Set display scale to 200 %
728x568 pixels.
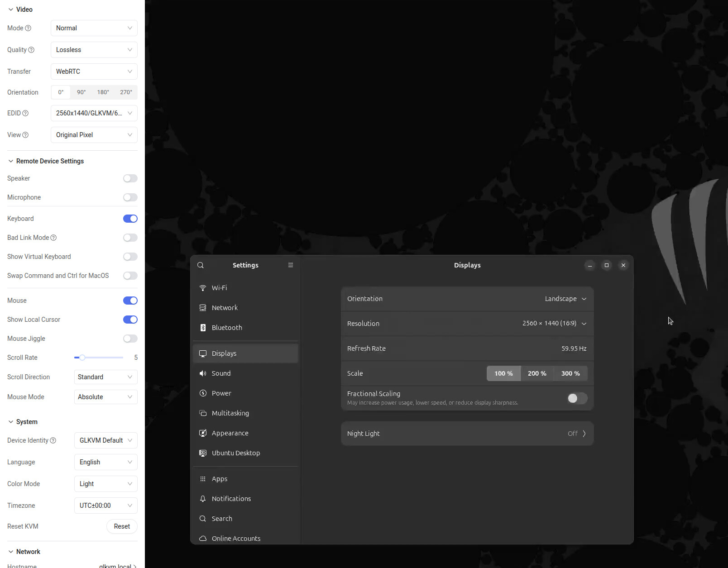[537, 373]
